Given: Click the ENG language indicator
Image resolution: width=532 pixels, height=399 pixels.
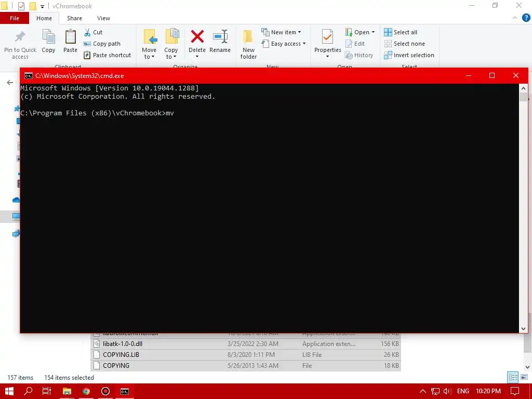Looking at the screenshot, I should [463, 391].
